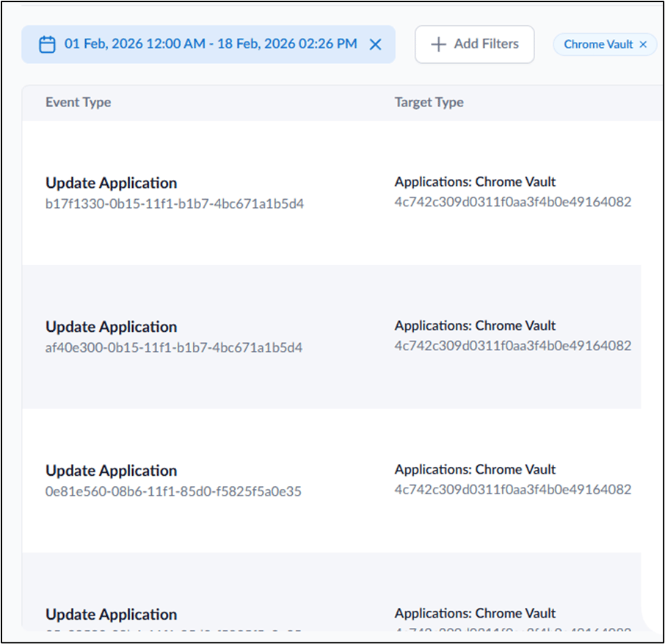Click target ID 4c742c30… in 0e81e560 row
The image size is (665, 644).
coord(513,490)
